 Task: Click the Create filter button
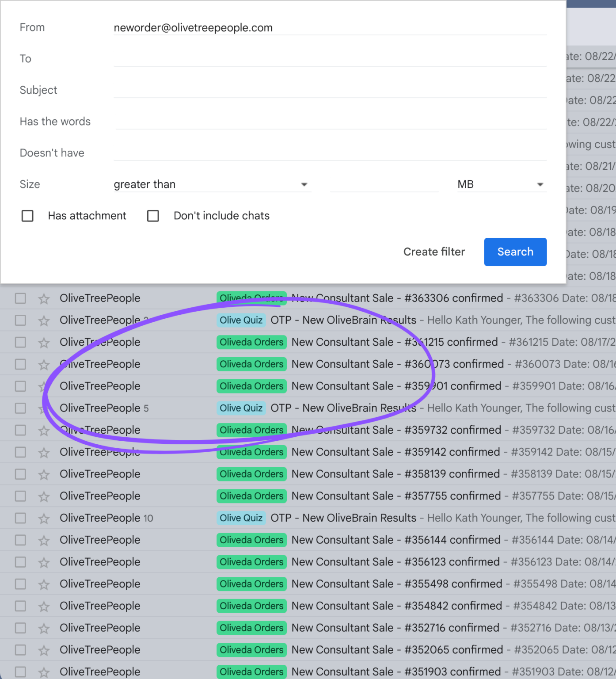tap(434, 252)
